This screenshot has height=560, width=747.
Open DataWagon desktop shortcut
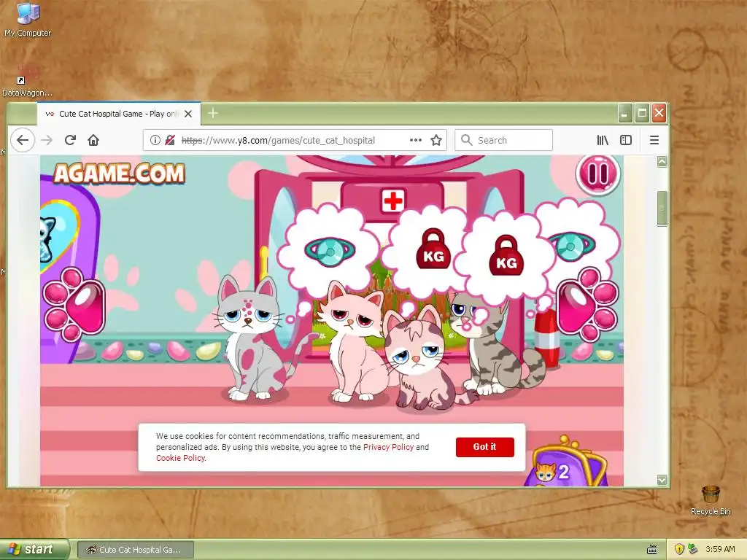click(27, 80)
